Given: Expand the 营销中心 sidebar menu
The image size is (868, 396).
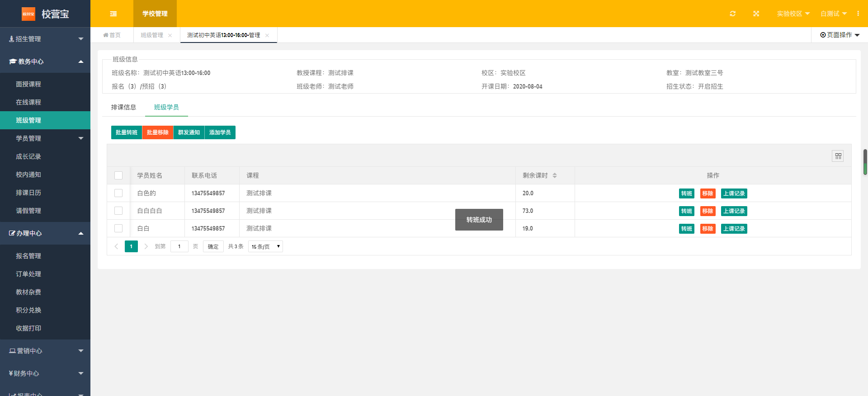Looking at the screenshot, I should [x=45, y=351].
